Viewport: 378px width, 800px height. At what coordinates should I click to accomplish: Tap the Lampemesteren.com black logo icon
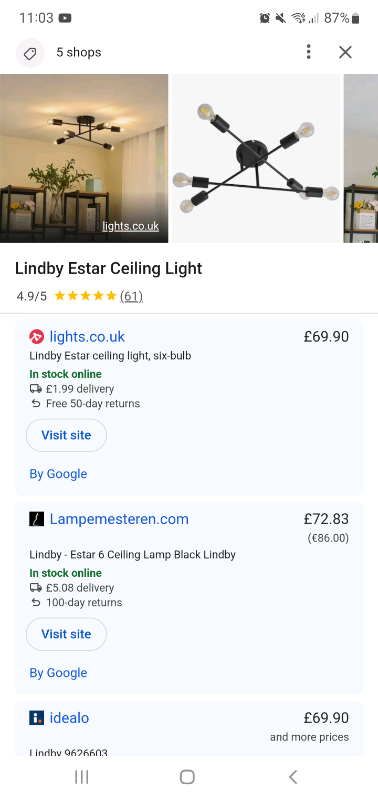[37, 519]
